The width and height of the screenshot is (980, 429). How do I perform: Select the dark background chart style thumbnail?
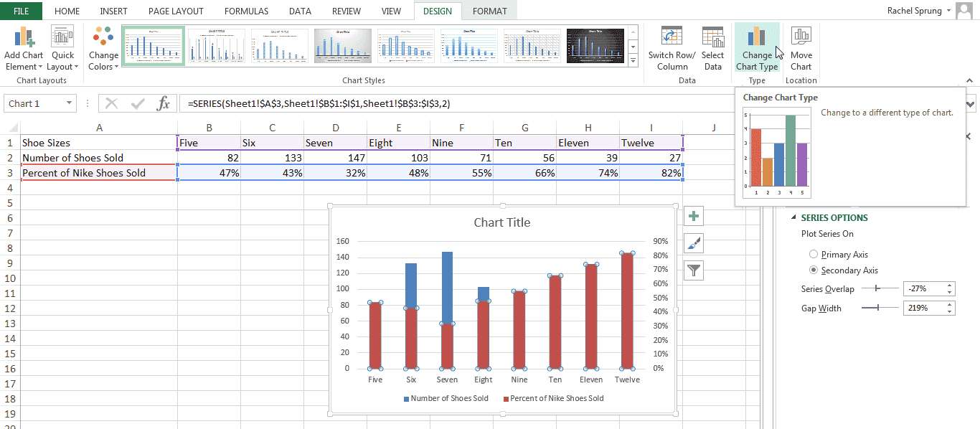click(x=595, y=46)
